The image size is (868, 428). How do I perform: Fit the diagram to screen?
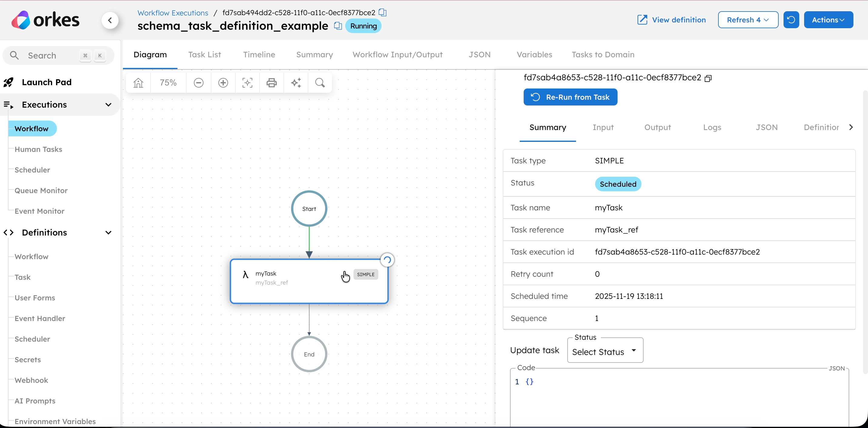tap(247, 82)
